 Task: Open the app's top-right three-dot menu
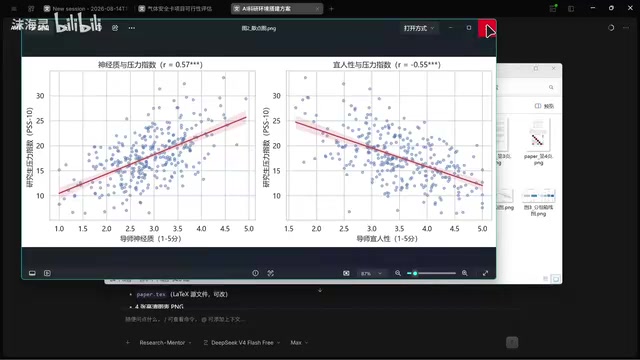[626, 28]
